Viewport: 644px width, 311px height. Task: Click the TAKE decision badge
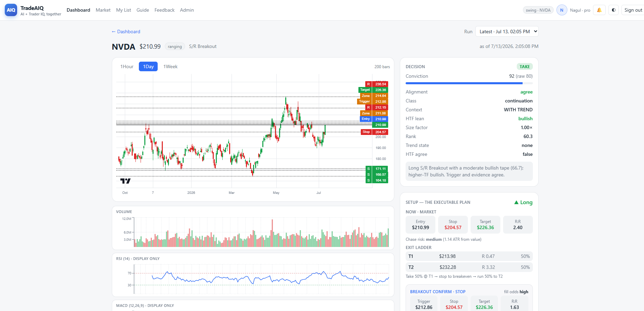coord(524,67)
